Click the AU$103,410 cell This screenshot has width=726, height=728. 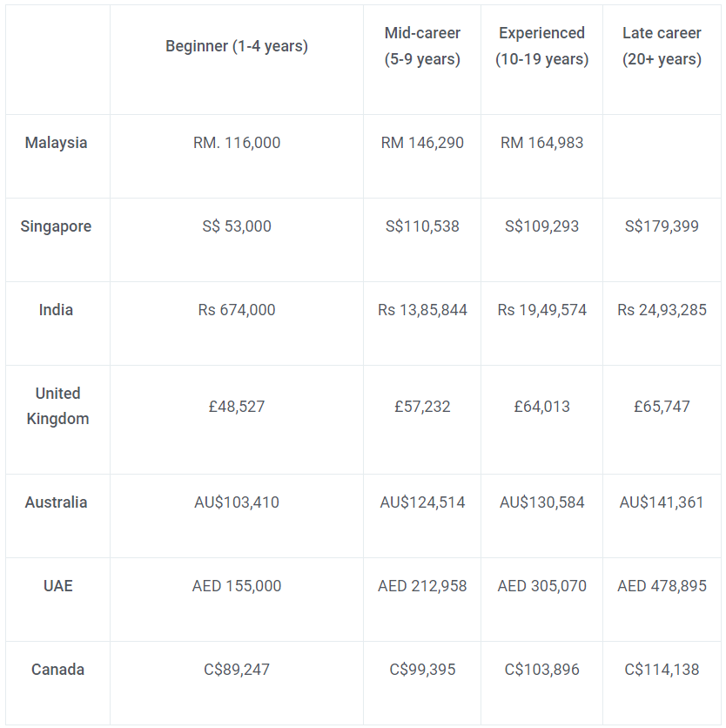pyautogui.click(x=237, y=502)
